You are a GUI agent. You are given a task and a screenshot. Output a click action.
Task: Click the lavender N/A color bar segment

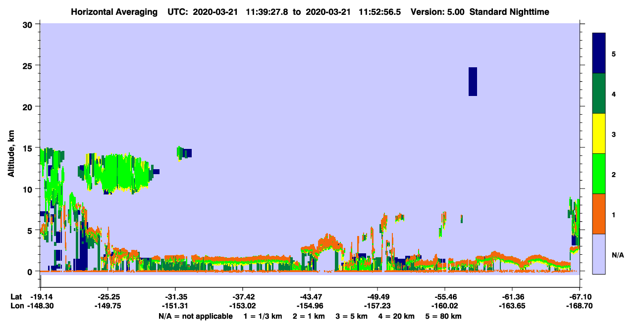point(599,254)
